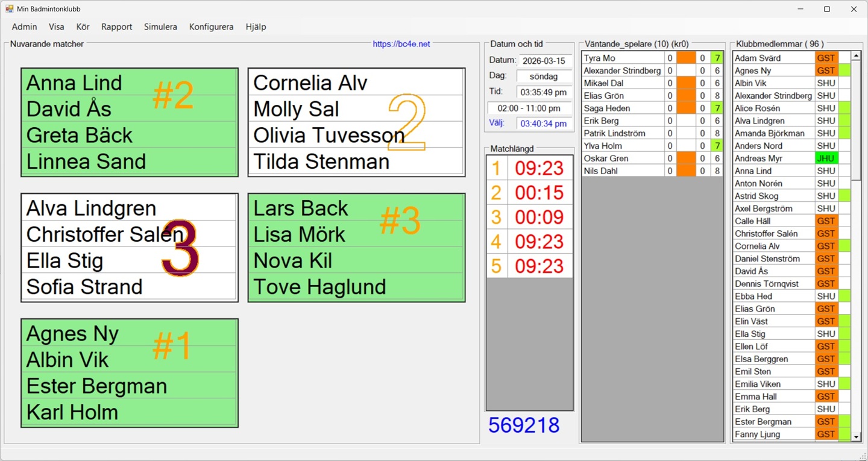This screenshot has height=461, width=868.
Task: Select Ester Bergman in current matches
Action: (x=130, y=386)
